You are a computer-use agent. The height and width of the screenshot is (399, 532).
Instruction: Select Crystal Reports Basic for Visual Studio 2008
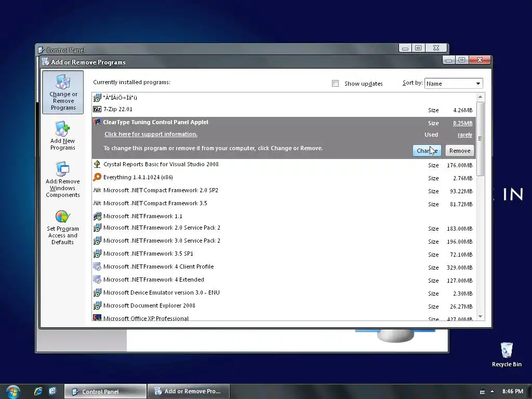(284, 165)
